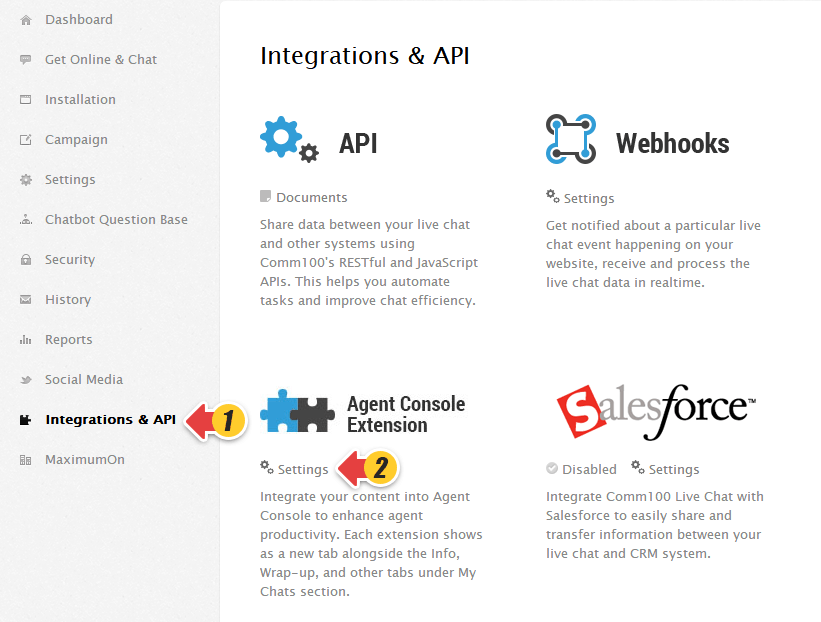Screen dimensions: 821x622
Task: Open Webhooks Settings link
Action: (588, 199)
